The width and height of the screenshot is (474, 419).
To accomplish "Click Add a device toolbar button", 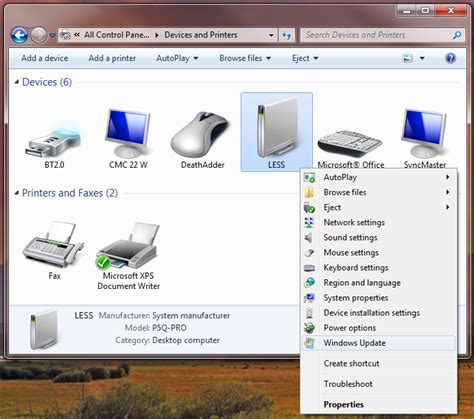I will click(x=44, y=58).
